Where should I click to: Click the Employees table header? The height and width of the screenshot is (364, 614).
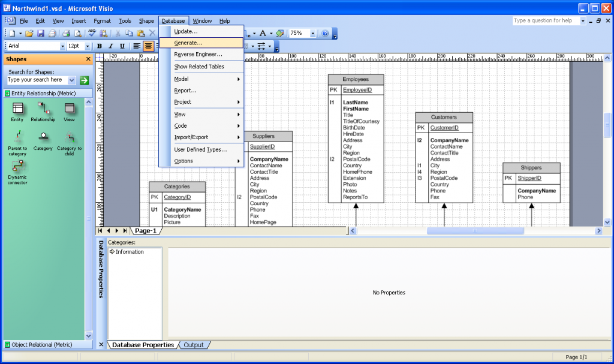tap(356, 80)
